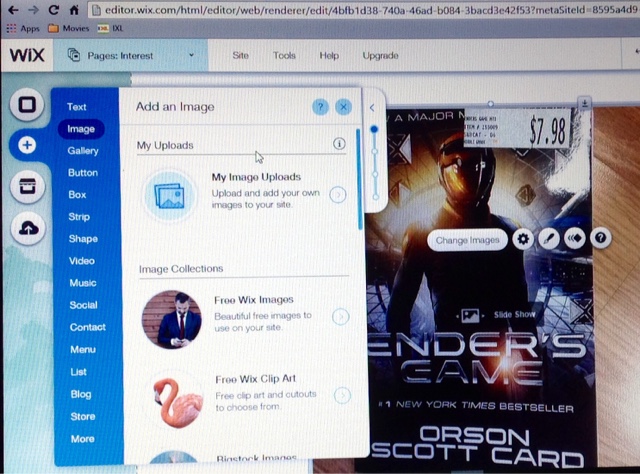Click the animation diamond icon
The image size is (640, 474).
tap(575, 238)
